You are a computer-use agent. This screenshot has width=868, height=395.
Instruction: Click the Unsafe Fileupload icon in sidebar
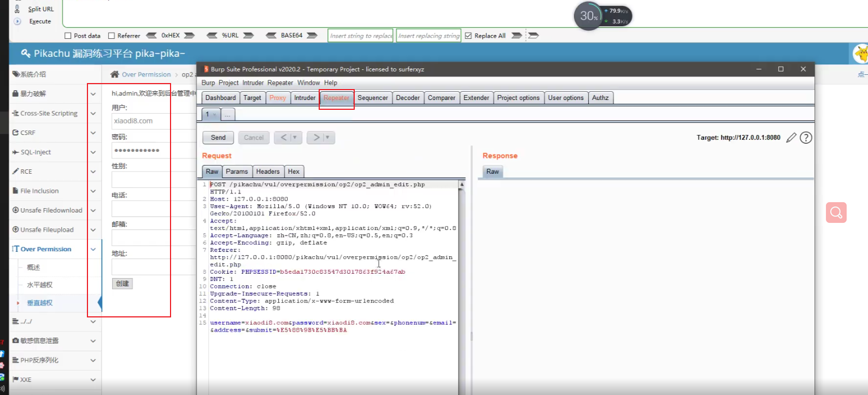pos(16,229)
